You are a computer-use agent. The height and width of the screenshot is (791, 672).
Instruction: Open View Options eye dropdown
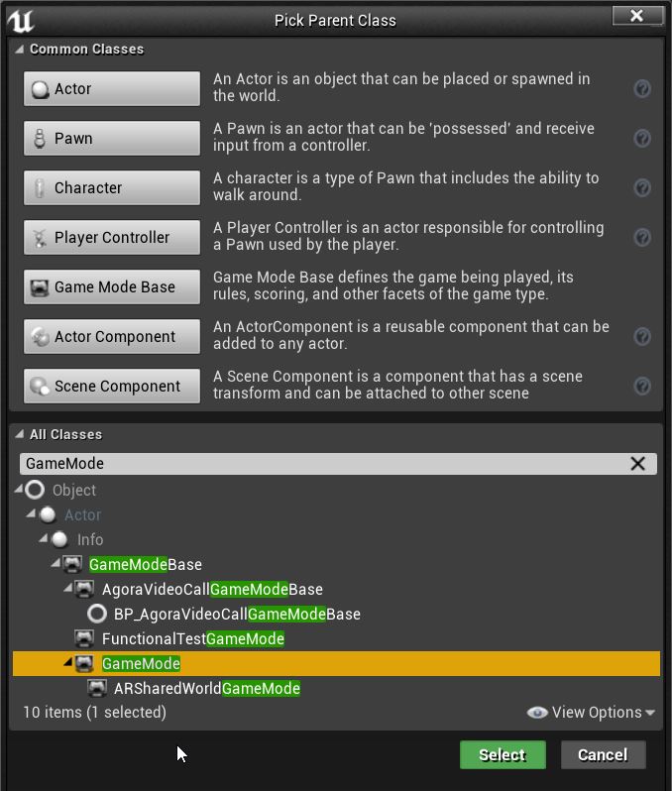click(591, 713)
